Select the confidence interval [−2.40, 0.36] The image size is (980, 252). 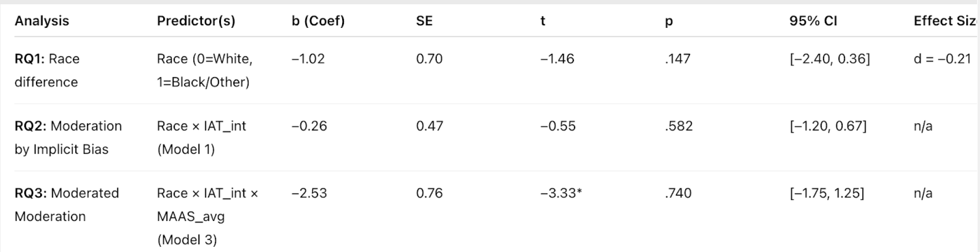(829, 59)
